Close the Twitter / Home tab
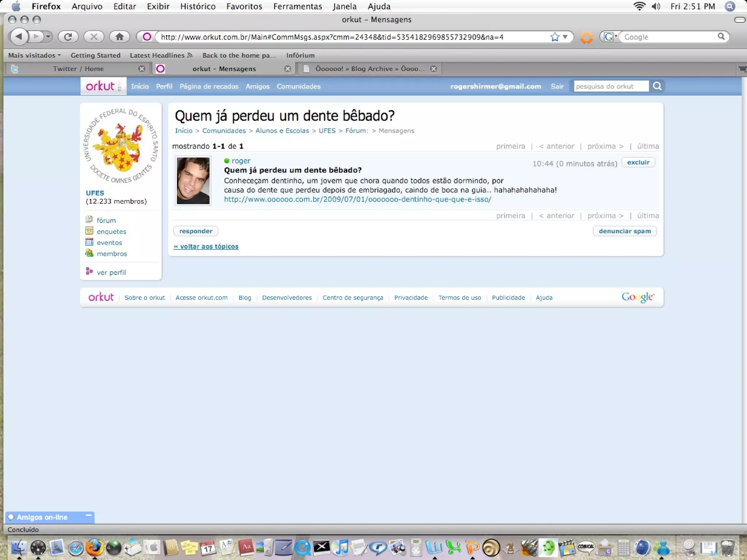This screenshot has height=560, width=747. 142,69
